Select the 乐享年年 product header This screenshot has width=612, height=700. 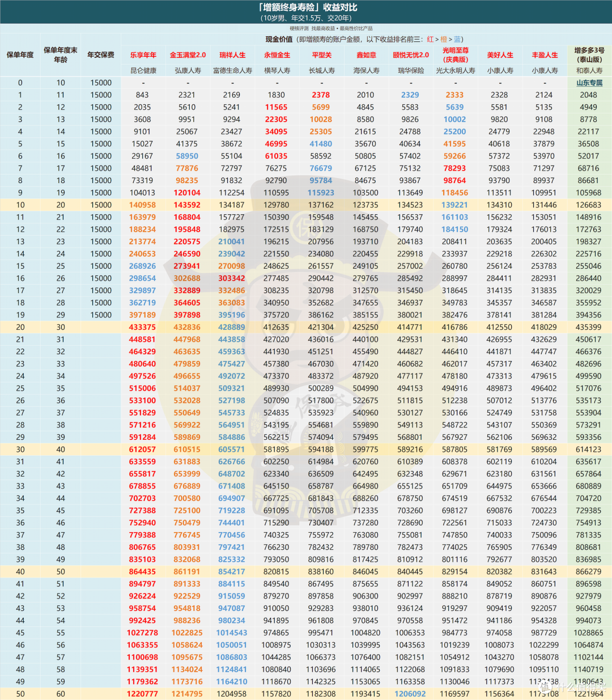(x=143, y=55)
